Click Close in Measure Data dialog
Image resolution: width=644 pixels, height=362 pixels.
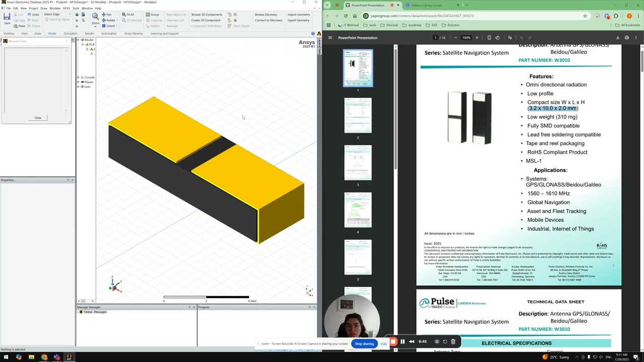click(x=38, y=118)
